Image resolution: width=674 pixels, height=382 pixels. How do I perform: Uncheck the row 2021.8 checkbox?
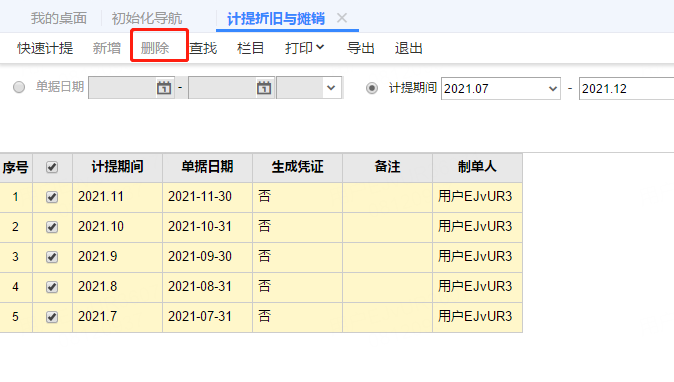(52, 287)
